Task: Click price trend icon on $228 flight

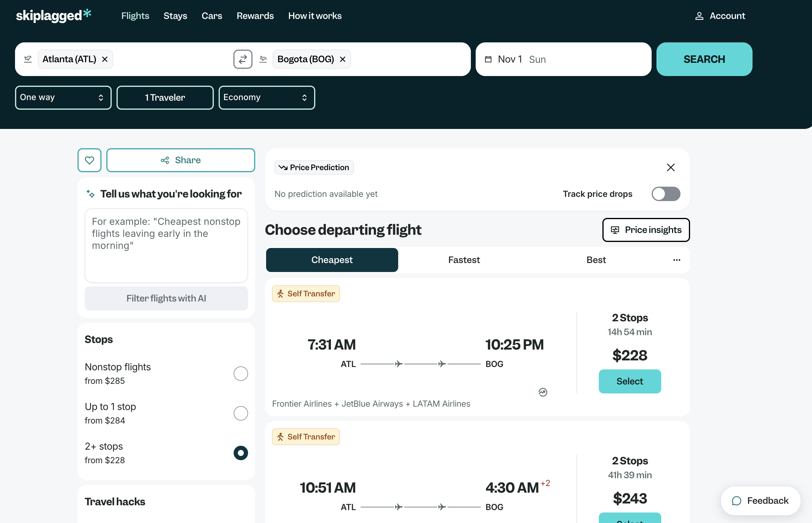Action: [543, 392]
